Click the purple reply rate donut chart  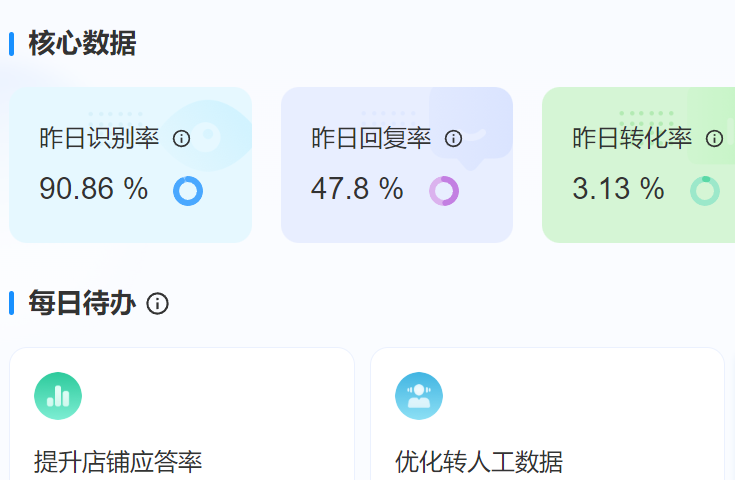[444, 190]
